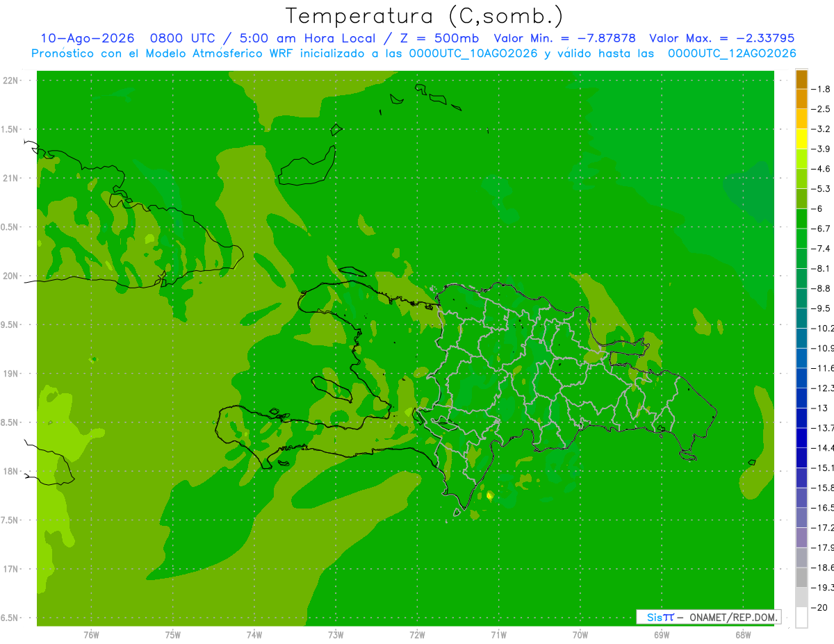
Task: Click the "-1.8" colorbar label
Action: click(x=822, y=89)
